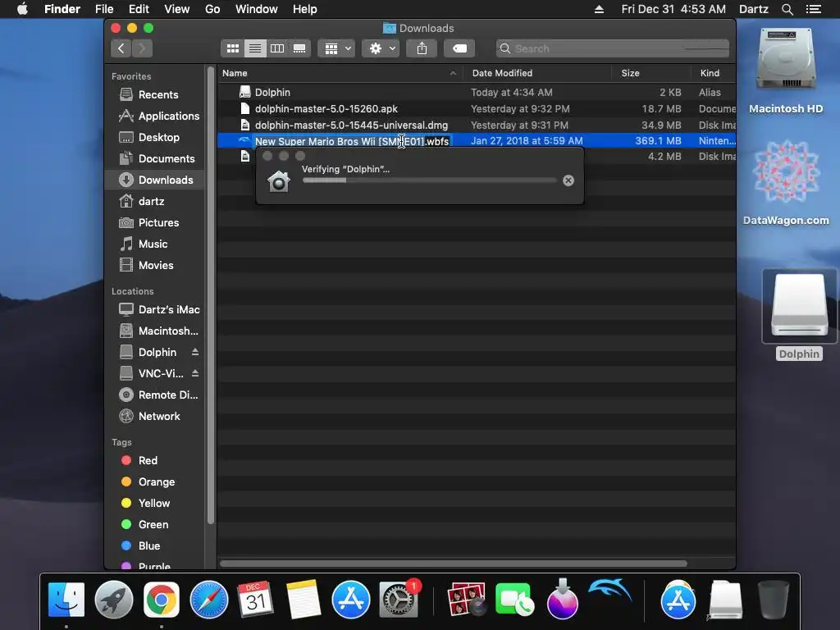Click the horizontal scrollbar in Downloads
The height and width of the screenshot is (630, 840).
(453, 564)
